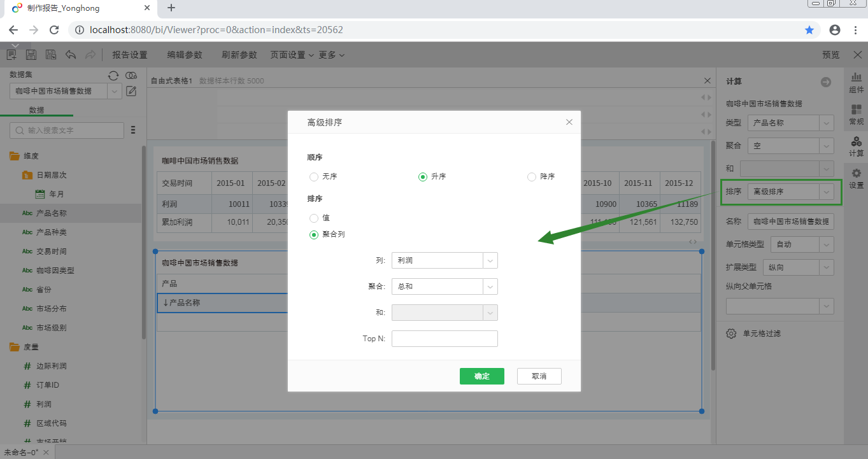Viewport: 868px width, 459px height.
Task: Choose the 值 sort-by radio button
Action: tap(314, 218)
